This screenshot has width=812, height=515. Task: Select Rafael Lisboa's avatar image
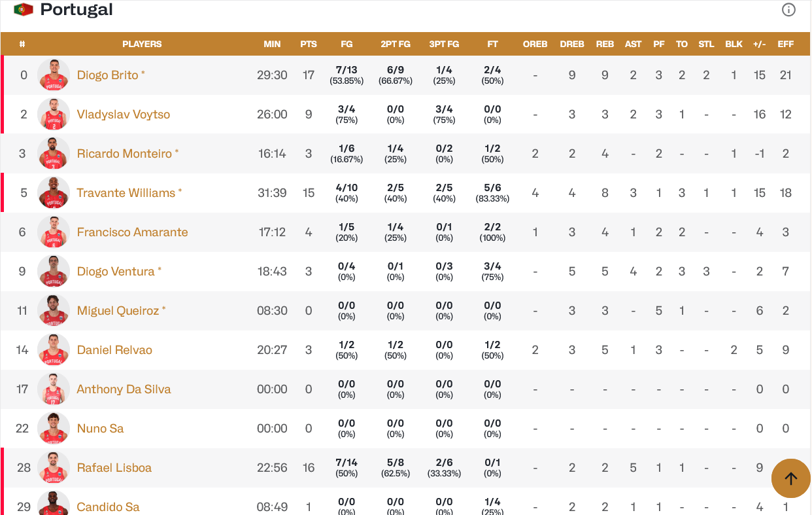pyautogui.click(x=54, y=468)
